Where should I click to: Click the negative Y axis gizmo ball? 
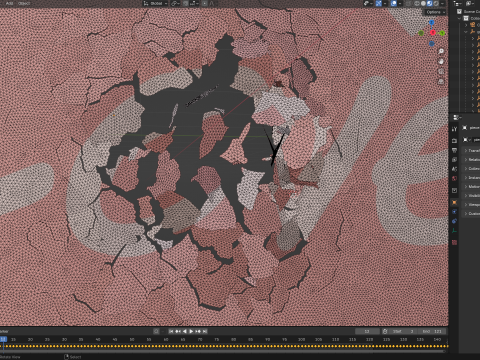[421, 33]
